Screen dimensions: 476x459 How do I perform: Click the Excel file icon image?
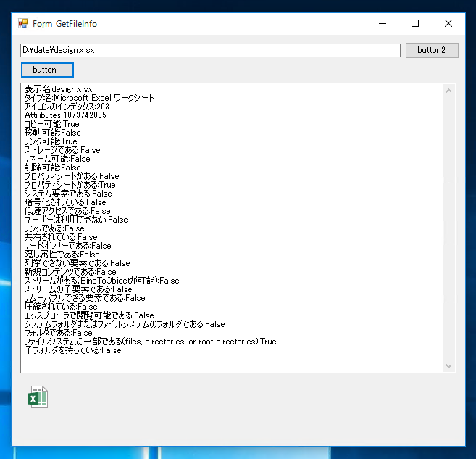pyautogui.click(x=38, y=397)
